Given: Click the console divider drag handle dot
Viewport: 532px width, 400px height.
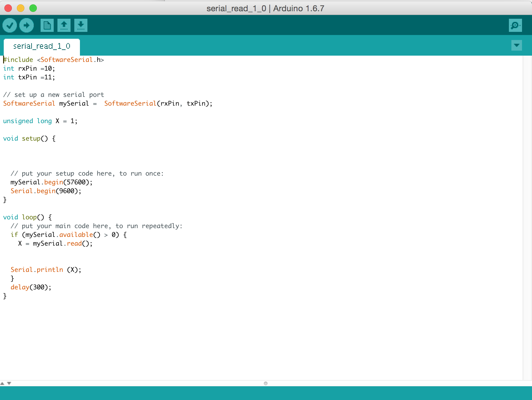Looking at the screenshot, I should pos(266,383).
